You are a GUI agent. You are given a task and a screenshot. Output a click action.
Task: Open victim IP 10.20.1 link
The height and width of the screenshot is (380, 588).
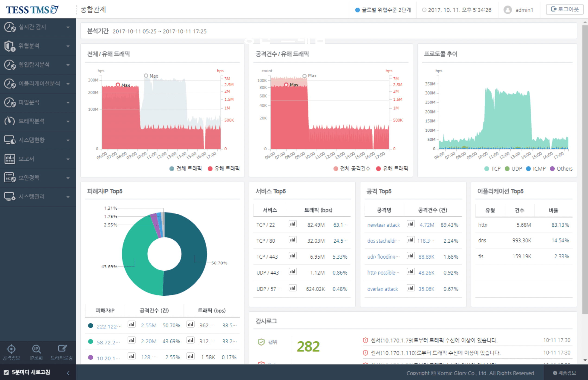pyautogui.click(x=108, y=358)
